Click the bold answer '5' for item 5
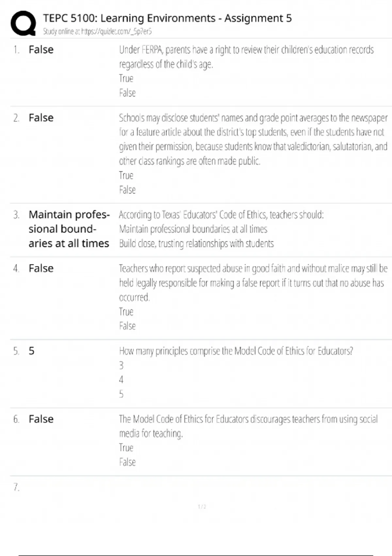392x556 pixels. [x=31, y=351]
